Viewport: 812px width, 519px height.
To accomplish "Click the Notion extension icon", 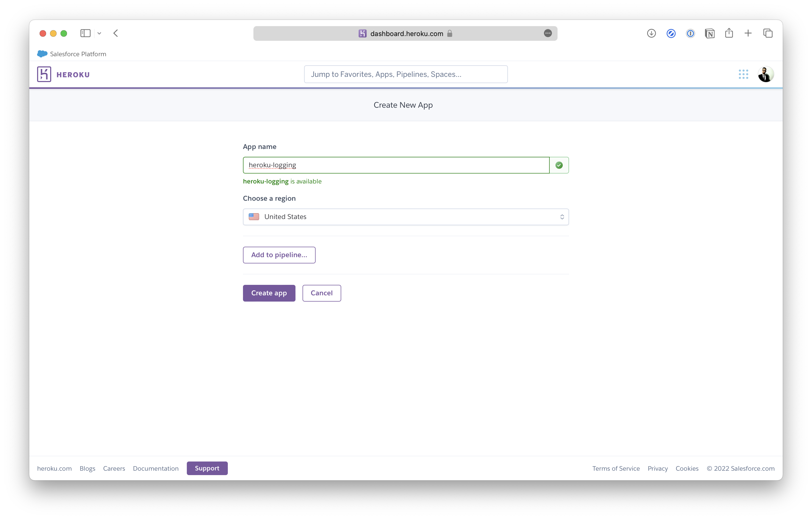I will point(710,33).
